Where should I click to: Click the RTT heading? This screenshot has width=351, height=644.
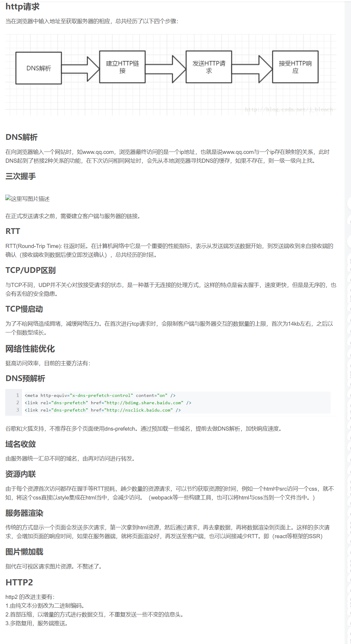click(13, 231)
